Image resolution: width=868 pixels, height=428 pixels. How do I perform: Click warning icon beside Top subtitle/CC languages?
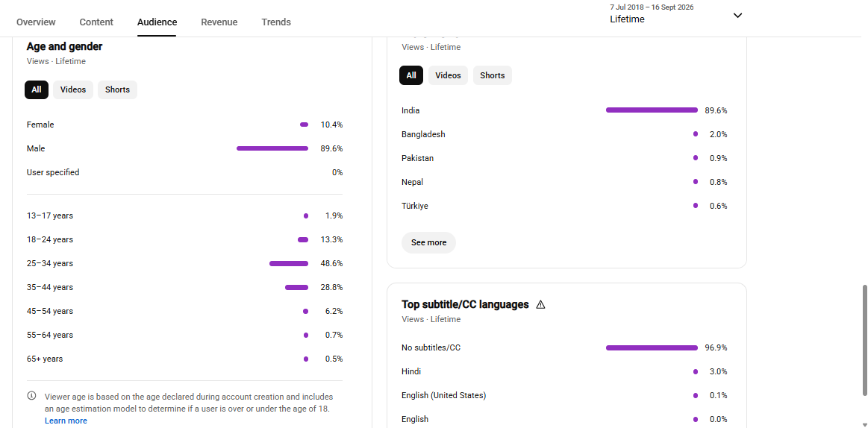point(541,305)
